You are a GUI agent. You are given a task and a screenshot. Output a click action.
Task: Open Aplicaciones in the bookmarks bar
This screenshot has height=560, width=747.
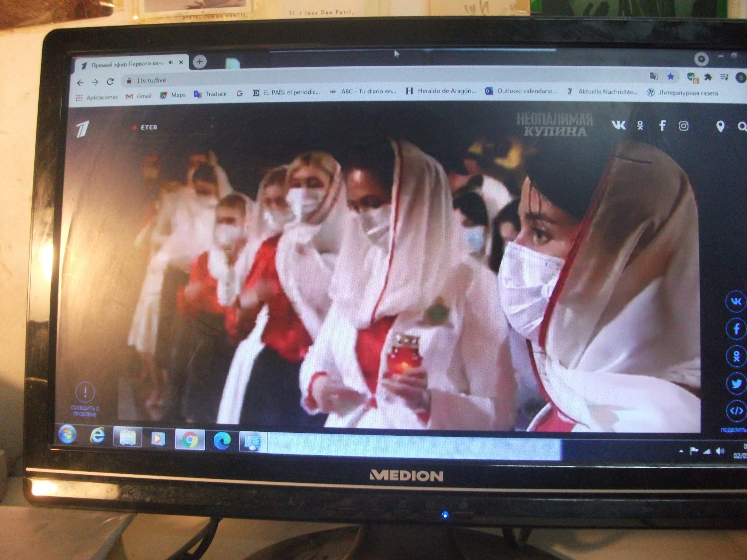click(97, 97)
